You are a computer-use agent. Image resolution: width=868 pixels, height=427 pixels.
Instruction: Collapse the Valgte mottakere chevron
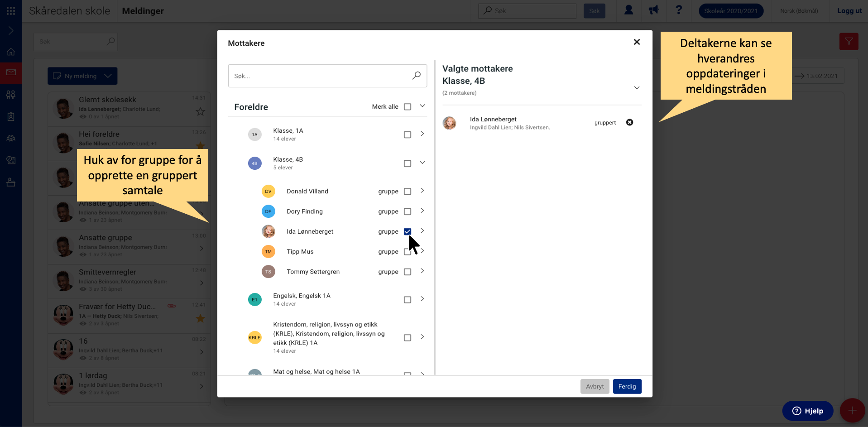tap(637, 88)
